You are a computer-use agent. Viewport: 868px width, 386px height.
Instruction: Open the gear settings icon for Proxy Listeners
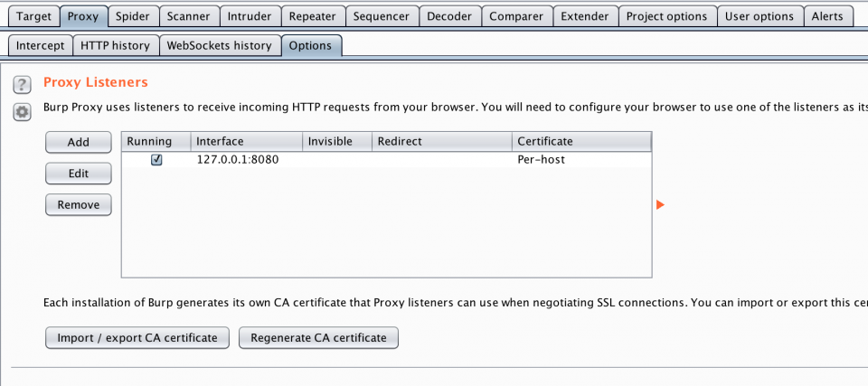(x=22, y=112)
